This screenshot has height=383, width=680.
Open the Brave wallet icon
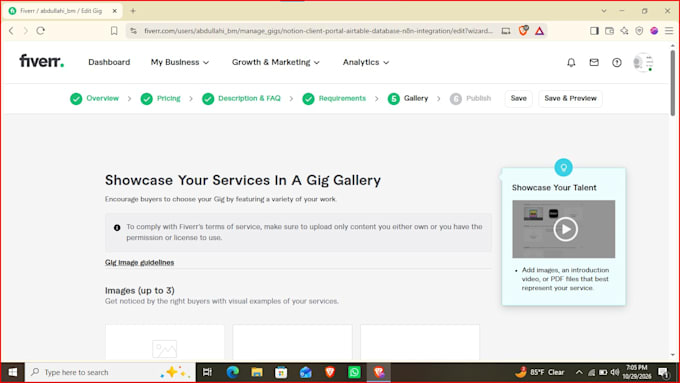[x=609, y=31]
